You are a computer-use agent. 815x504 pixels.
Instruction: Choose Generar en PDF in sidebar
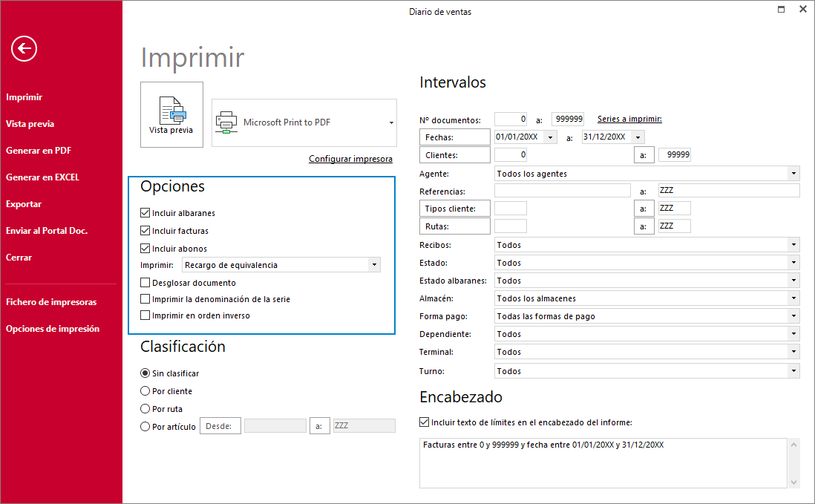(x=39, y=151)
